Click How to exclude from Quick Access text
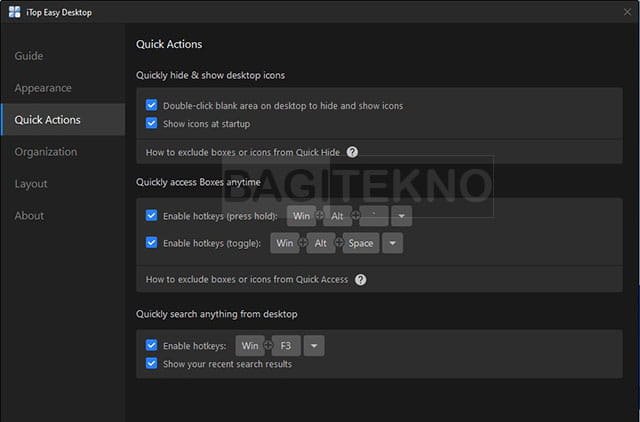 (247, 280)
